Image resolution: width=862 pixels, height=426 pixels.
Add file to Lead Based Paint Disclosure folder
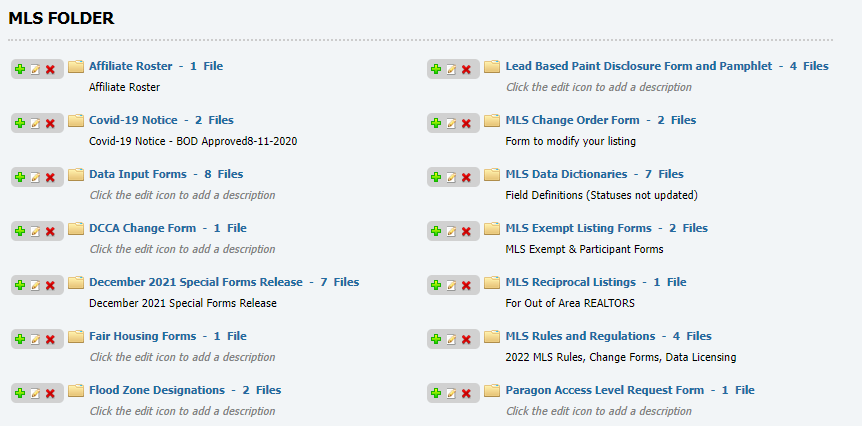436,69
